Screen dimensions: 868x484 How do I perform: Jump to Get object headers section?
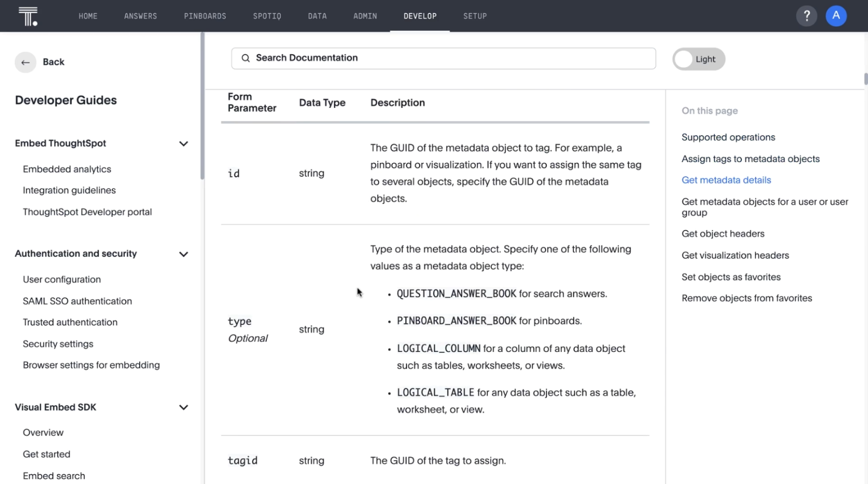723,234
